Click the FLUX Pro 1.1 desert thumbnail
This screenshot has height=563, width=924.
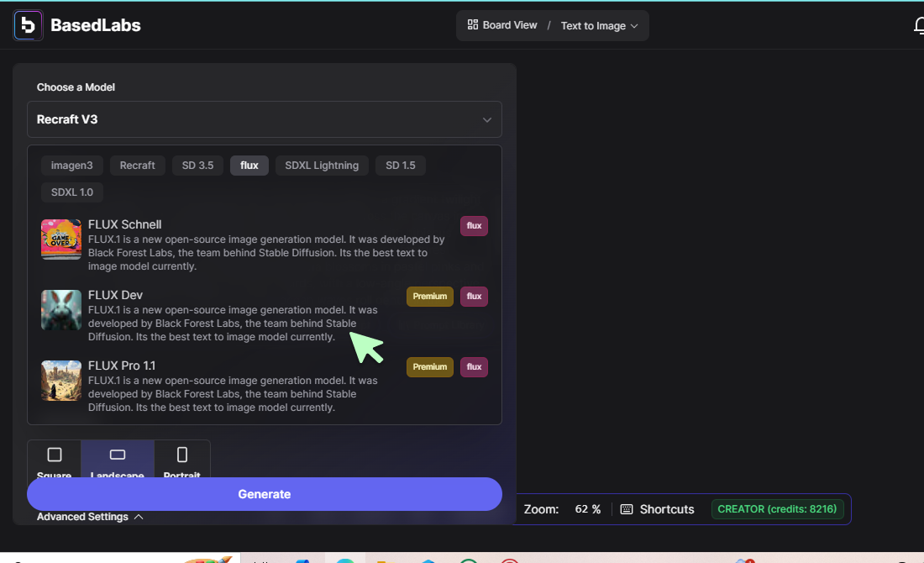coord(61,381)
